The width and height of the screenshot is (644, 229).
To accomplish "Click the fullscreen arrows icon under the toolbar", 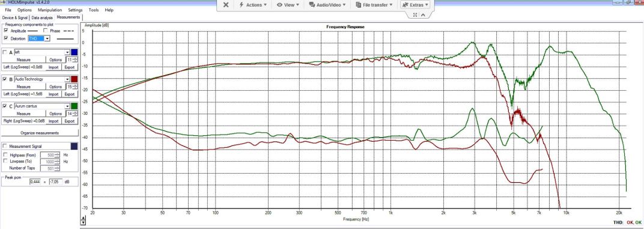I will coord(415,15).
